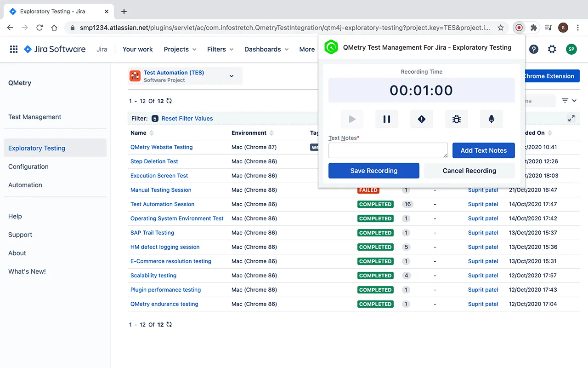The height and width of the screenshot is (368, 588).
Task: Click Suprit patel in E-Commerce resolution row
Action: click(483, 261)
